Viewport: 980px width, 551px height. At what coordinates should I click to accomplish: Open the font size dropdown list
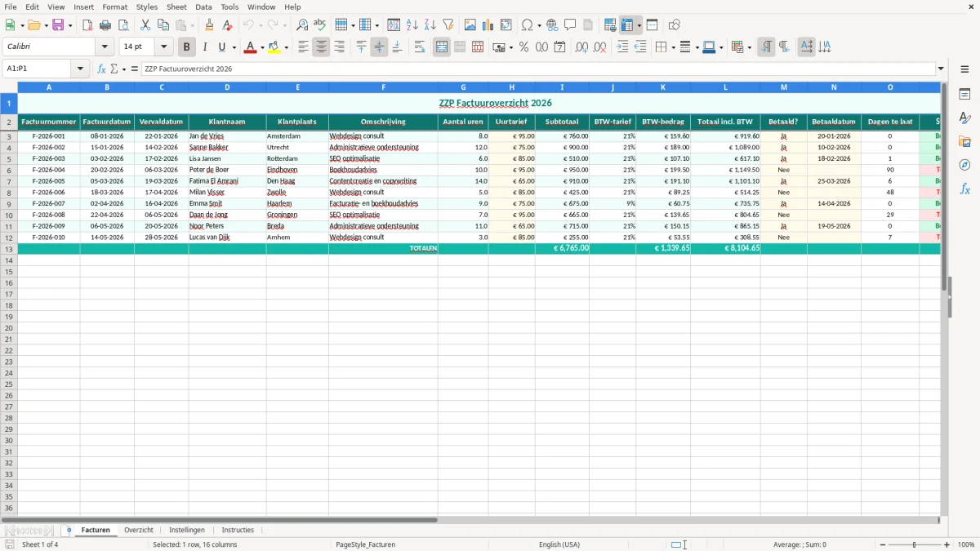tap(163, 47)
